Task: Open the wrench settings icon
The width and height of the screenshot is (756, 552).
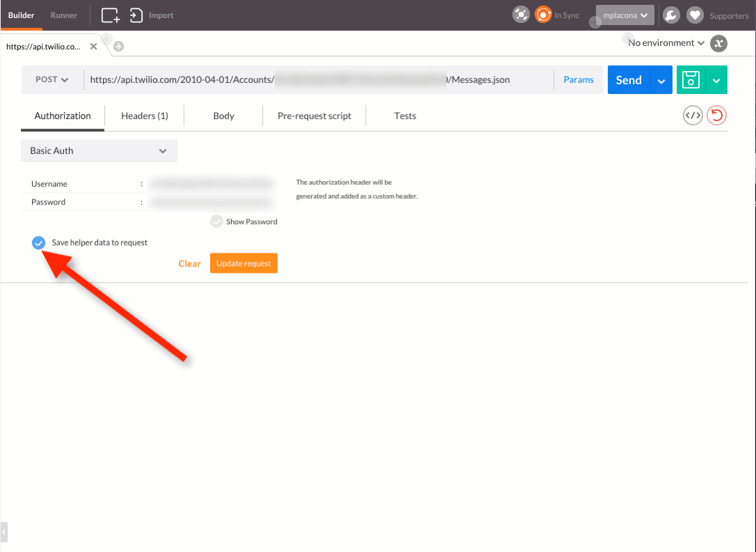Action: click(671, 15)
